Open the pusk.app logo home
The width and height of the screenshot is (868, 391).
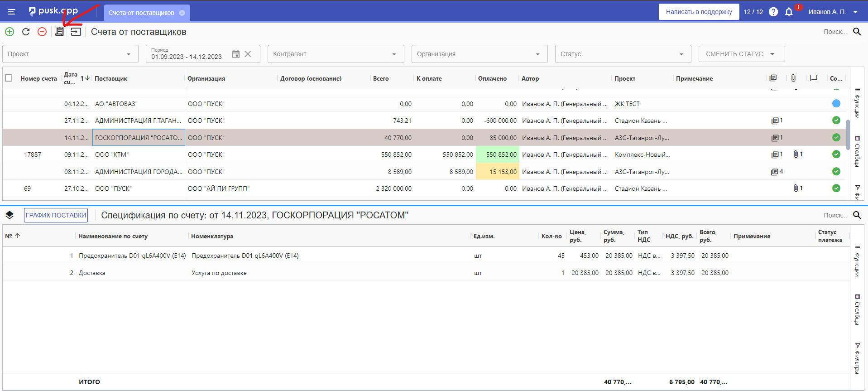pyautogui.click(x=53, y=11)
